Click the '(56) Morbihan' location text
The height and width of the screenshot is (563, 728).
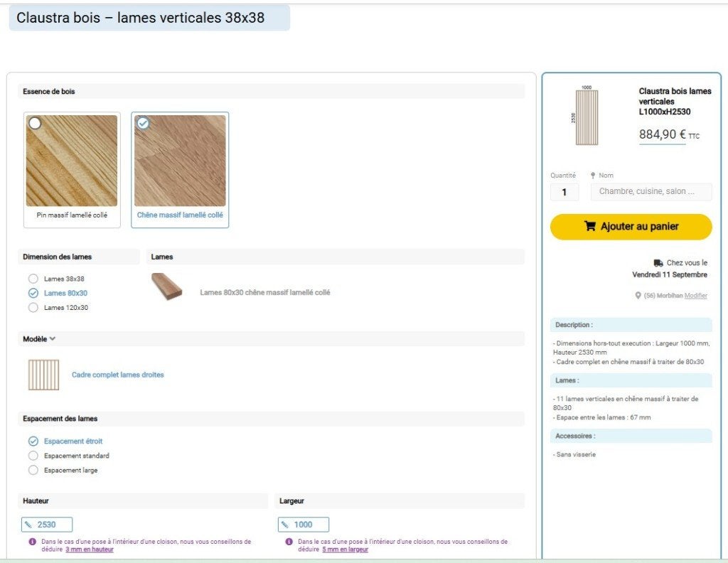[x=663, y=296]
